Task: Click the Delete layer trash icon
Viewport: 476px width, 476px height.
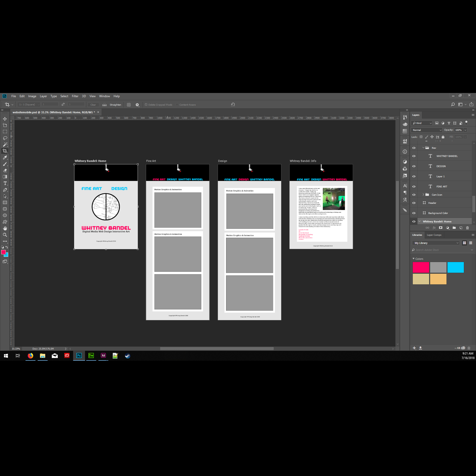Action: (468, 228)
